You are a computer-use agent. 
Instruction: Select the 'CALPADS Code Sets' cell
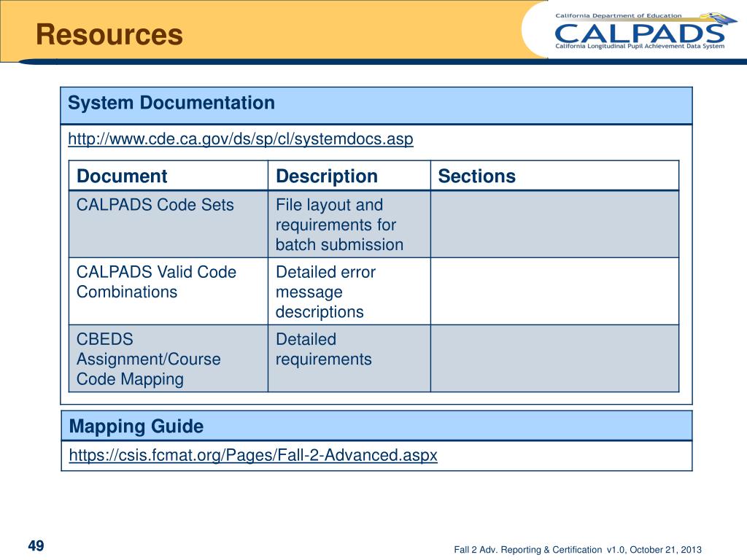(x=169, y=225)
